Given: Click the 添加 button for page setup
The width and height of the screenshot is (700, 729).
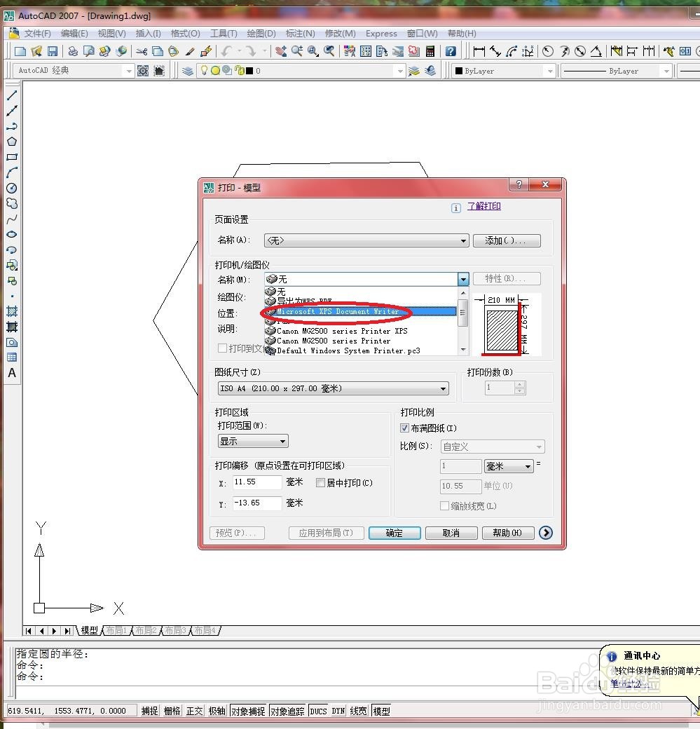Looking at the screenshot, I should pyautogui.click(x=507, y=240).
